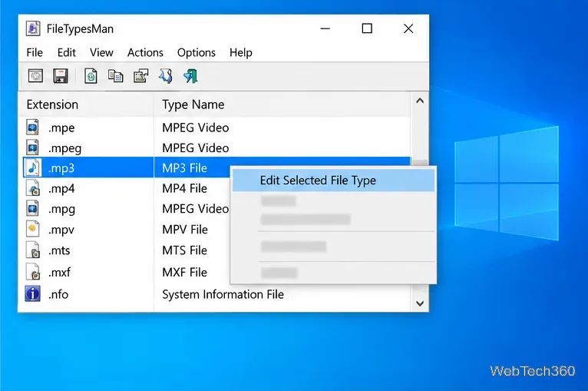Click the MP4 File type name cell
The width and height of the screenshot is (588, 391).
point(184,188)
